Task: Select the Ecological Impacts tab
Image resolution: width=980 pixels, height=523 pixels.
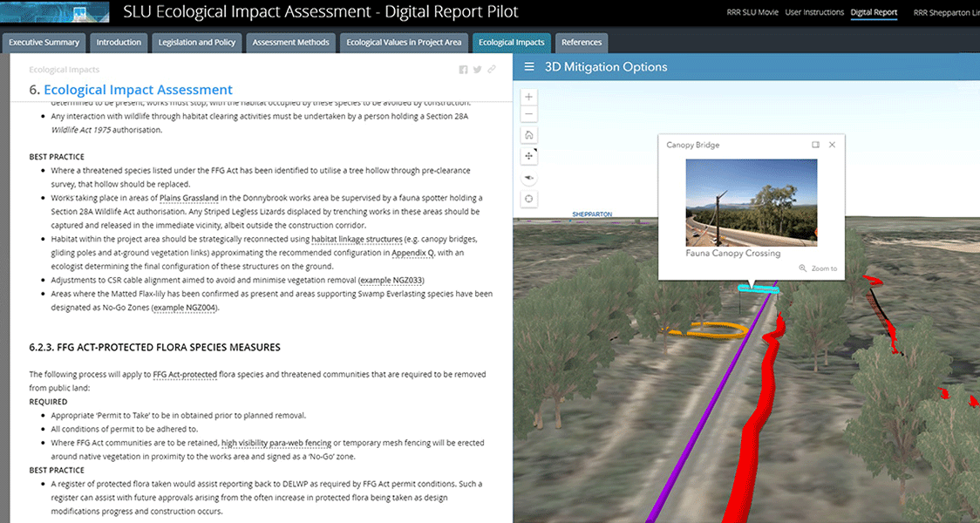Action: pos(511,43)
